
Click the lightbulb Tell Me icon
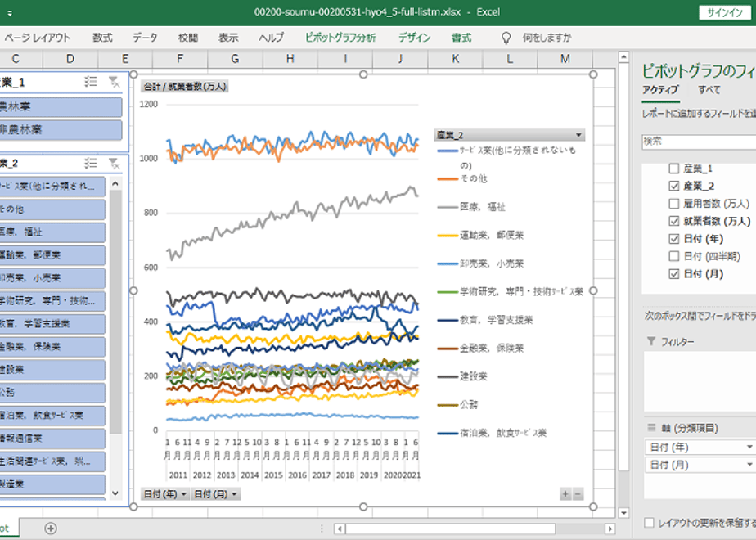[506, 38]
